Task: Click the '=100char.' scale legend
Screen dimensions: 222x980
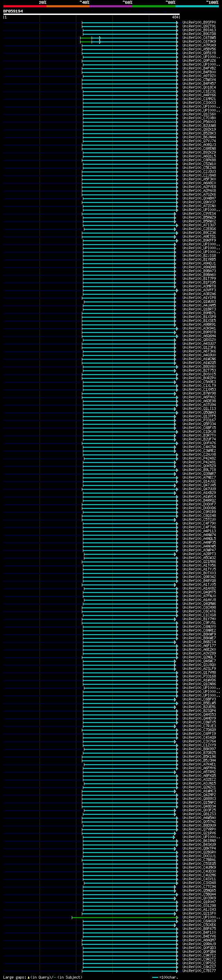Action: pyautogui.click(x=169, y=977)
